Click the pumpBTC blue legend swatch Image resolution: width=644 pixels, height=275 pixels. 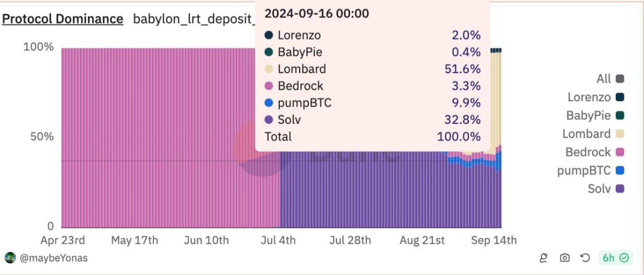pos(620,170)
